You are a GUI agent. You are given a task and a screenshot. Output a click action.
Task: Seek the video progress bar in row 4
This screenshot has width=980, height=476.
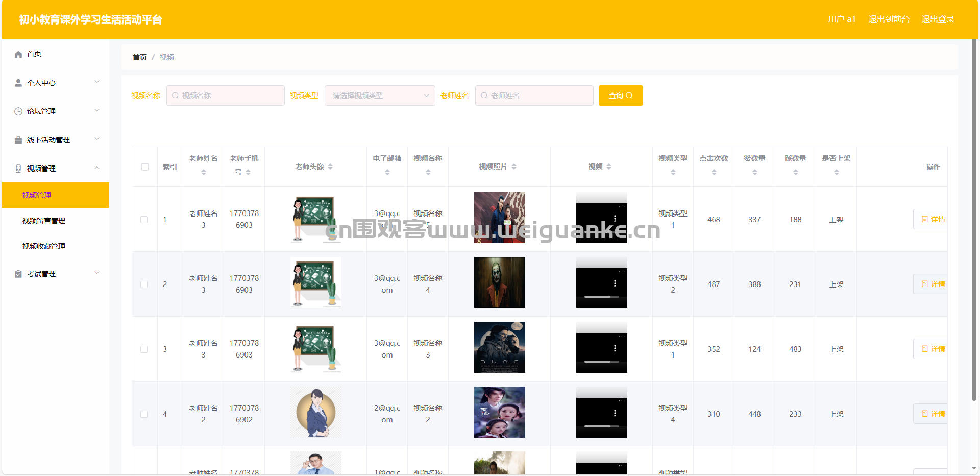[602, 426]
